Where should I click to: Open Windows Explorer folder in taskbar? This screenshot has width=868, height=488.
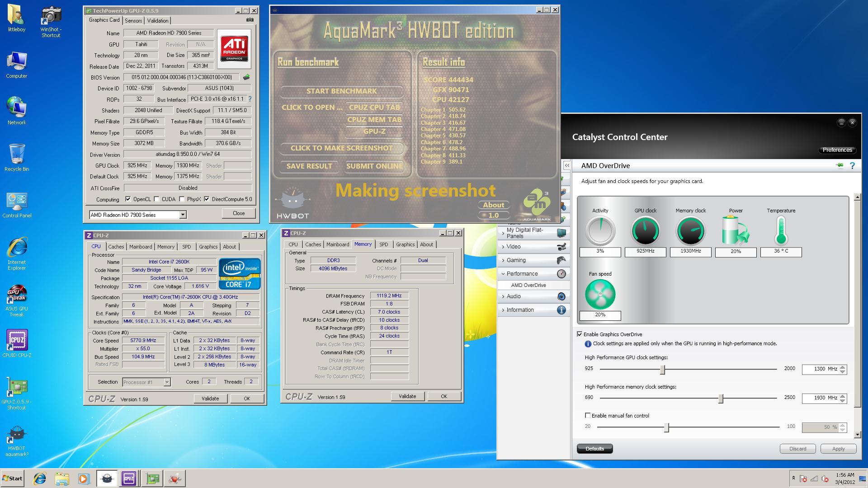pyautogui.click(x=62, y=479)
